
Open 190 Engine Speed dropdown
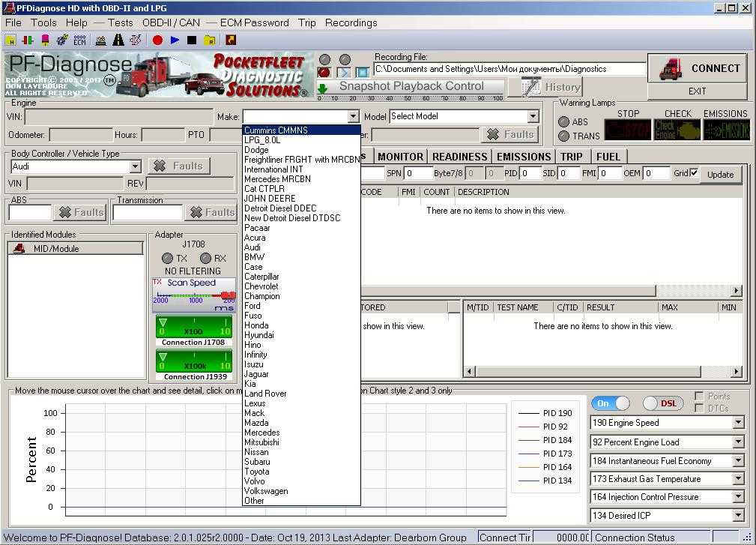[x=738, y=423]
